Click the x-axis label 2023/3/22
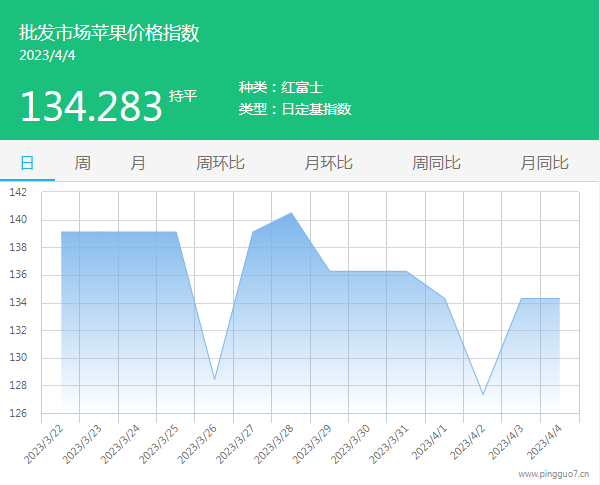Screen dimensions: 600x485 click(43, 444)
